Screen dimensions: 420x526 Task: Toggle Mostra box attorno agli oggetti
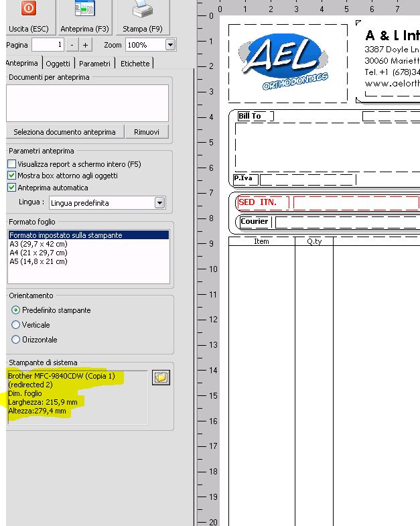point(12,176)
